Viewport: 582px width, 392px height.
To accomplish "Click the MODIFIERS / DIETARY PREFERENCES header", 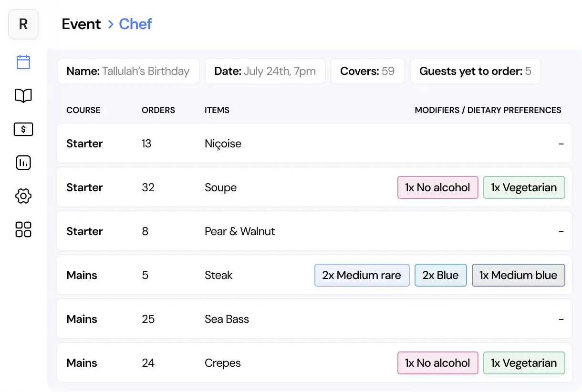I will 488,110.
